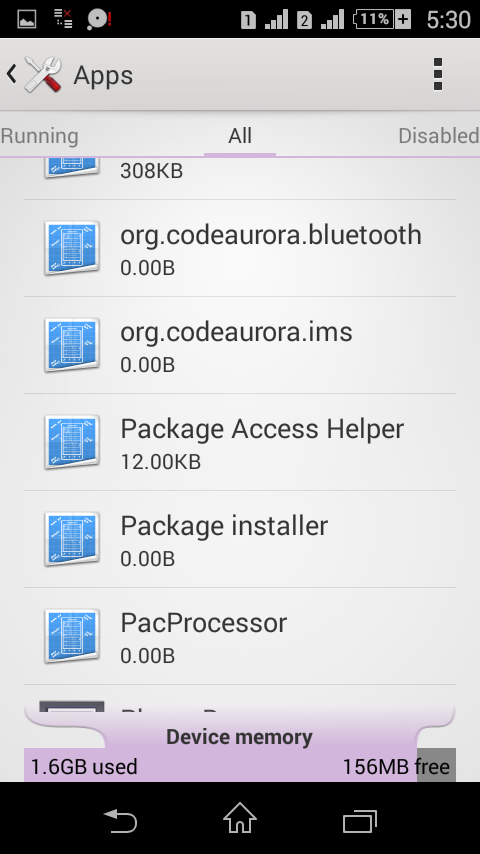The height and width of the screenshot is (854, 480).
Task: Open the Recent apps navigation button
Action: [360, 821]
